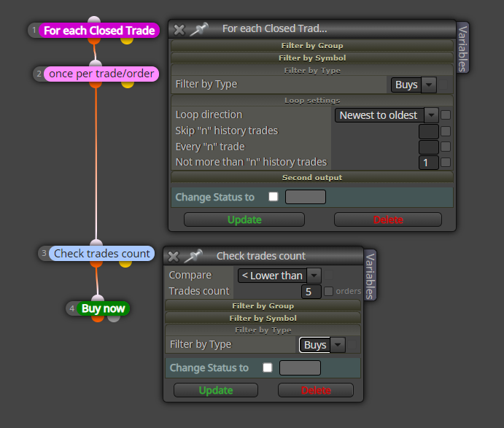Open status color swatch in For each Closed Trade panel

point(306,197)
